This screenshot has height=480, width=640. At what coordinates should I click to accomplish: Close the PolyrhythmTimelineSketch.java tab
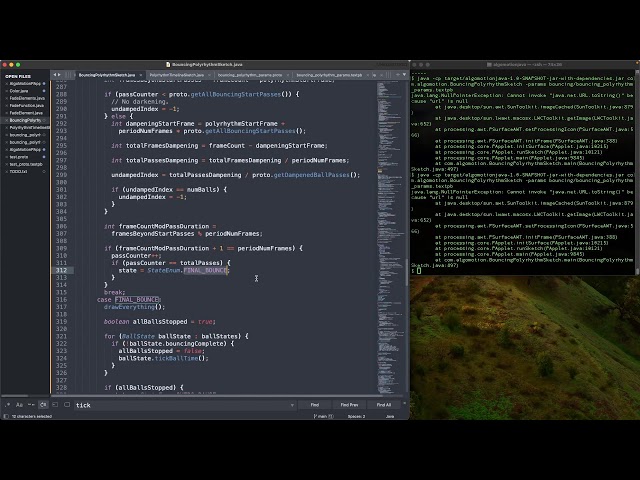point(209,75)
